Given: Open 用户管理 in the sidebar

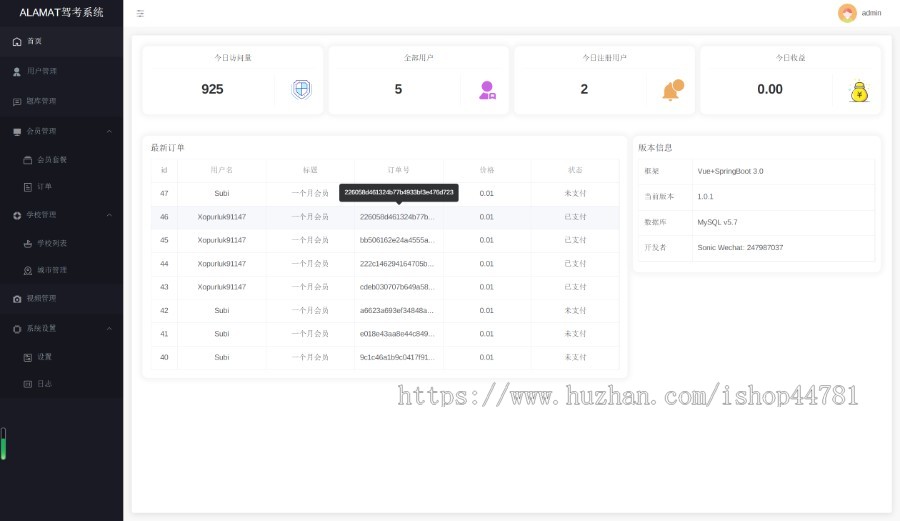Looking at the screenshot, I should tap(41, 72).
